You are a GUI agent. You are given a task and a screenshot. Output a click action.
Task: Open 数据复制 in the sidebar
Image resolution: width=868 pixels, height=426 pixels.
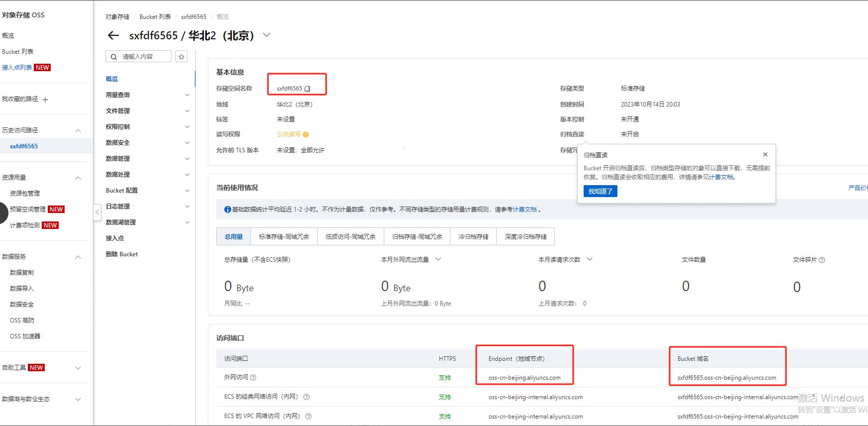pyautogui.click(x=22, y=273)
